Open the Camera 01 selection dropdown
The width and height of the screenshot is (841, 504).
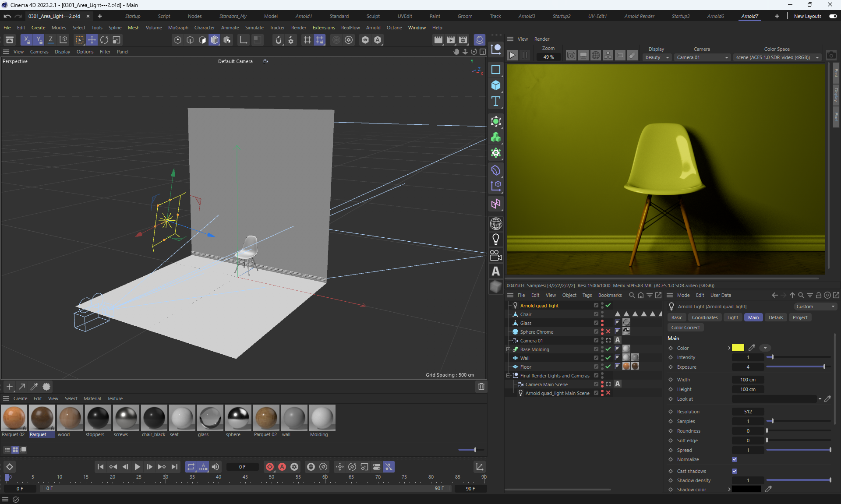click(702, 57)
